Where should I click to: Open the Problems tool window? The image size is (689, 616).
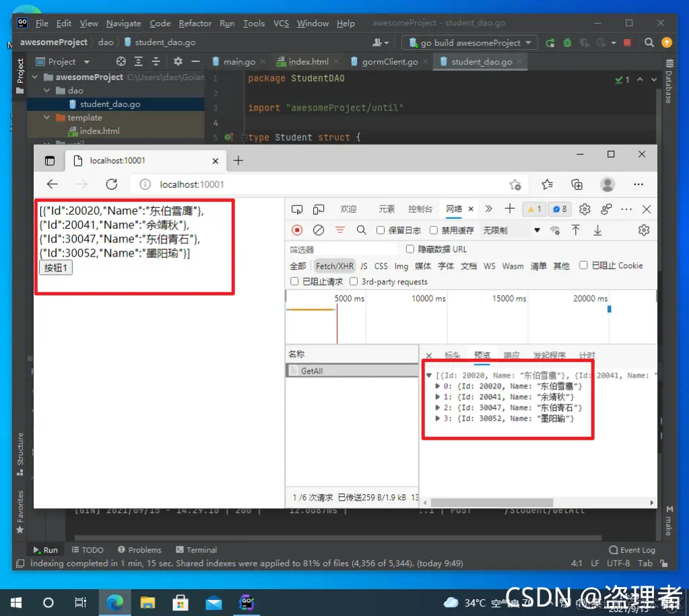[x=139, y=549]
